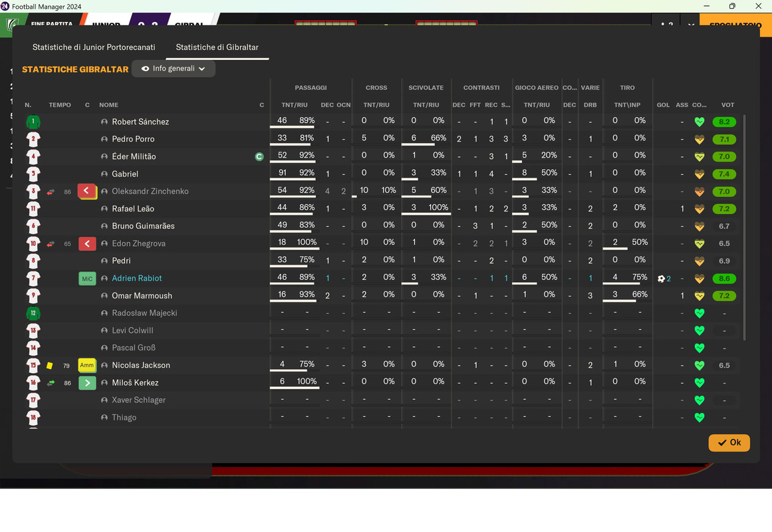
Task: Select Adrien Rabiot highlighted name
Action: click(137, 279)
